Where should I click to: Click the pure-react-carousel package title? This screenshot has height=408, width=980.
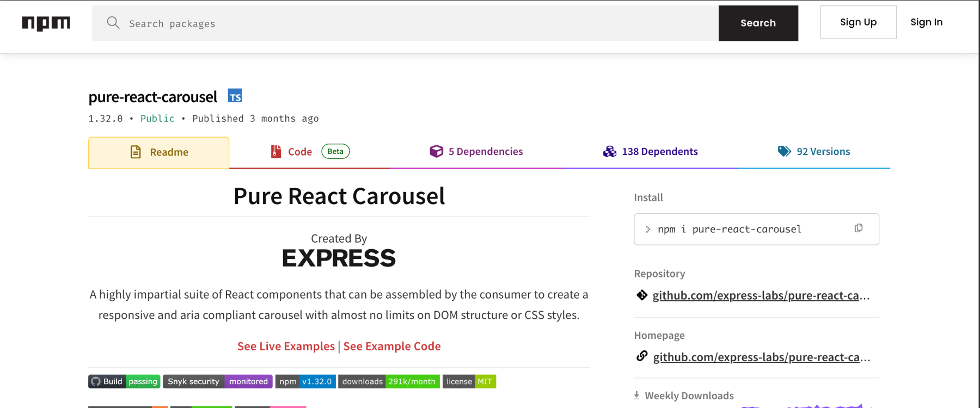pos(152,97)
